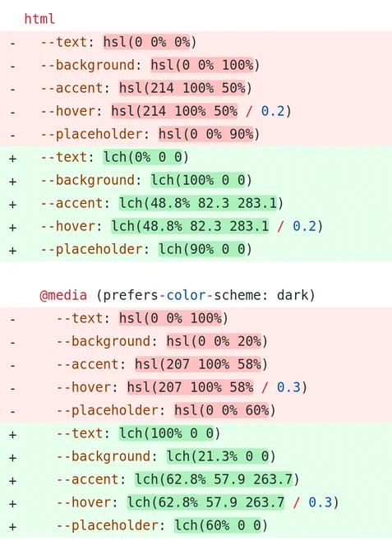
Task: Click the html selector at top
Action: point(39,19)
